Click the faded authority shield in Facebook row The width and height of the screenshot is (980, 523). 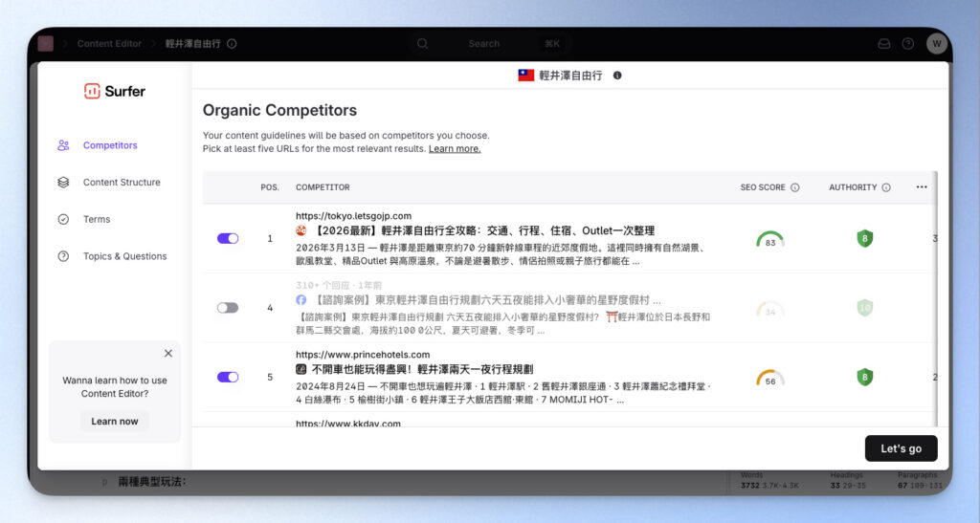[x=864, y=308]
